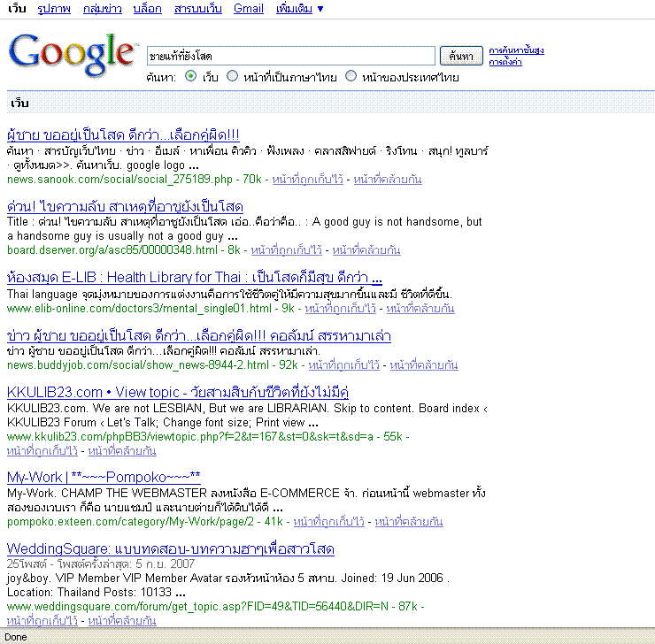Open similar pages for news.buddyjob.com result
Viewport: 655px width, 644px height.
click(x=424, y=365)
